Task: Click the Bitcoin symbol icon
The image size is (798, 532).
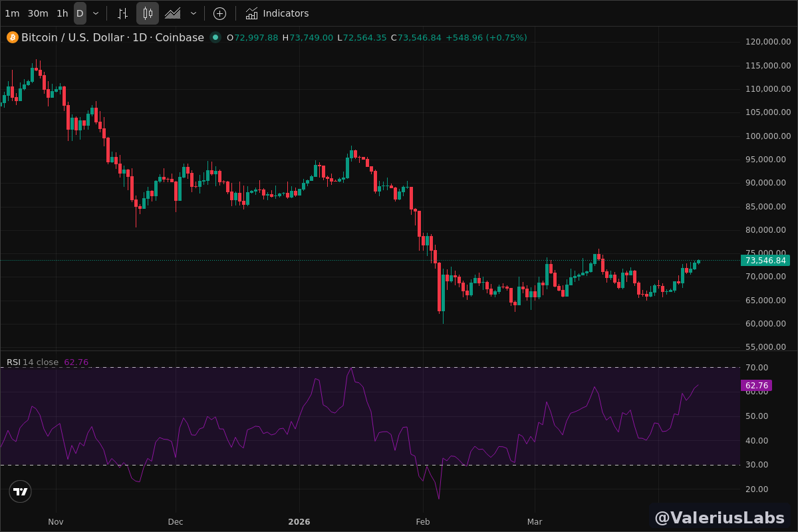Action: tap(13, 37)
